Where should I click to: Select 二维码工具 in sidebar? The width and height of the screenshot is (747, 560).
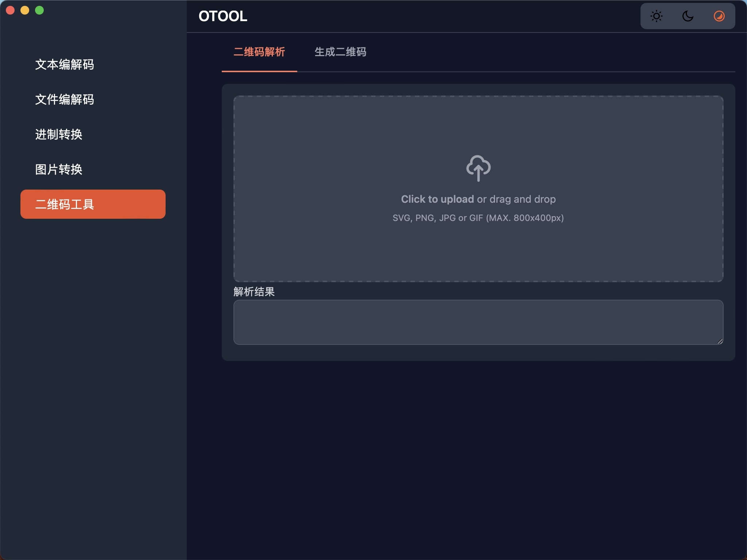coord(93,204)
